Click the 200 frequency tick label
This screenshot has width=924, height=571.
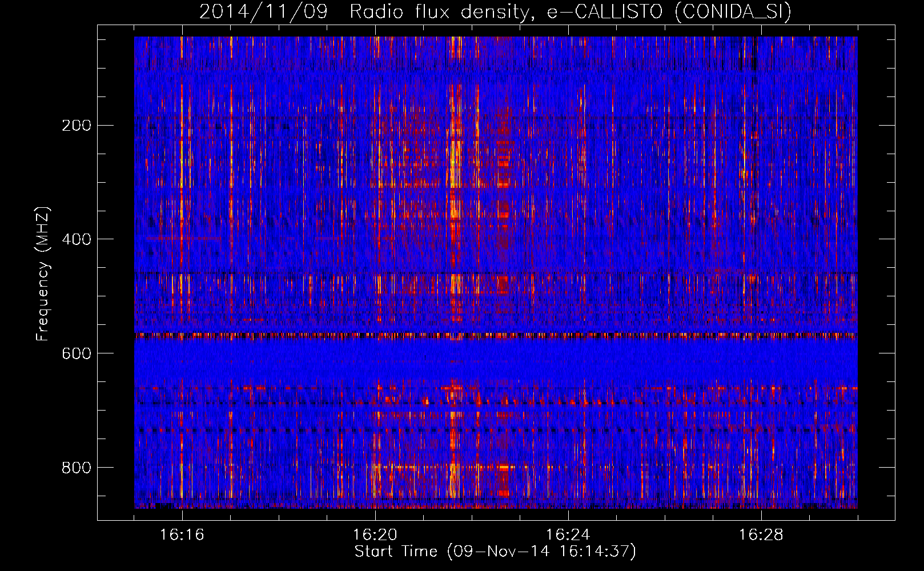point(77,125)
